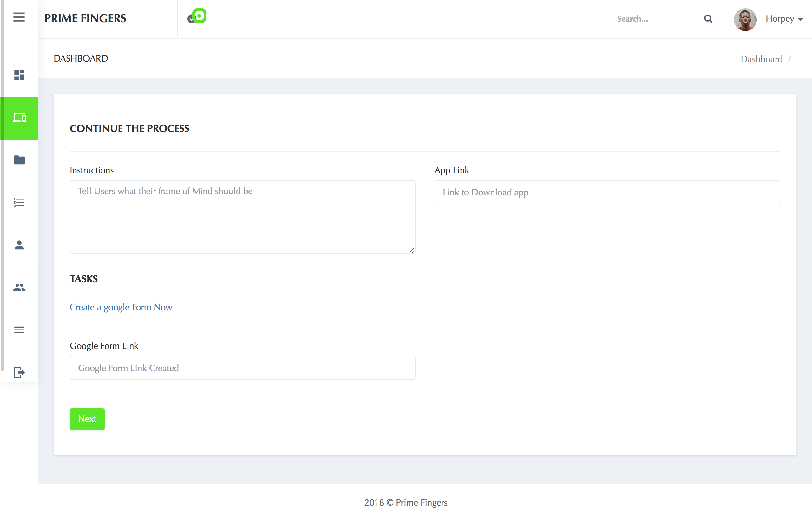Expand the Horpey user dropdown
Screen dimensions: 812x522
(784, 19)
